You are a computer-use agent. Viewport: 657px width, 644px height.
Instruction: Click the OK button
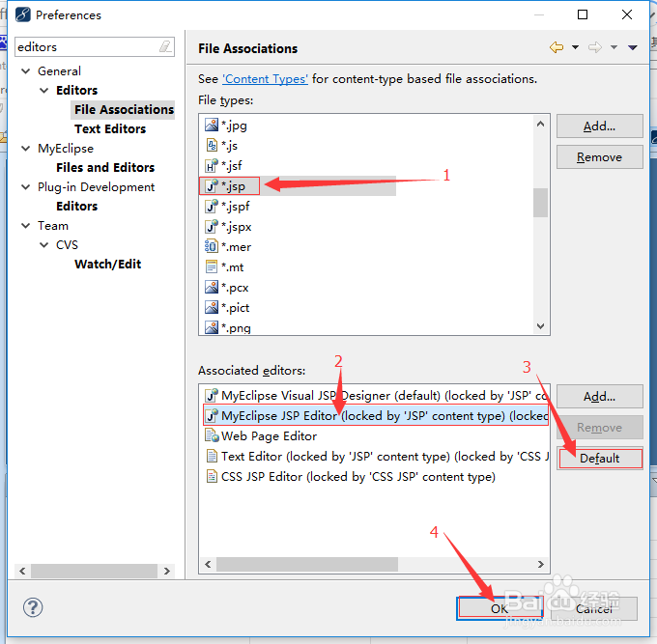click(x=500, y=608)
